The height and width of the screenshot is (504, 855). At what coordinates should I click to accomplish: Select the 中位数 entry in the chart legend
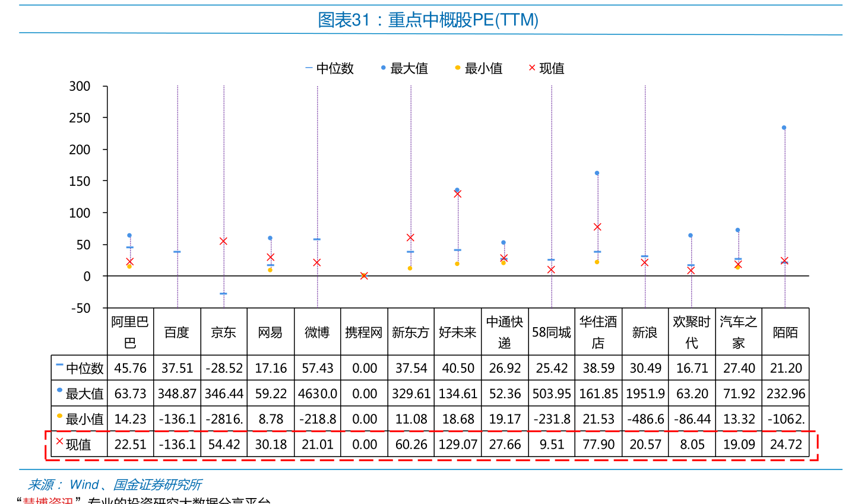(x=330, y=68)
